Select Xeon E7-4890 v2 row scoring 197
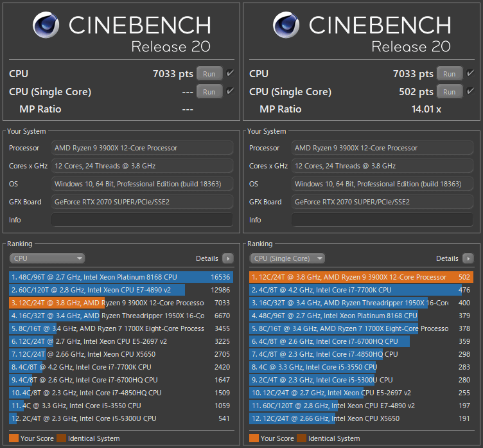 (x=362, y=406)
